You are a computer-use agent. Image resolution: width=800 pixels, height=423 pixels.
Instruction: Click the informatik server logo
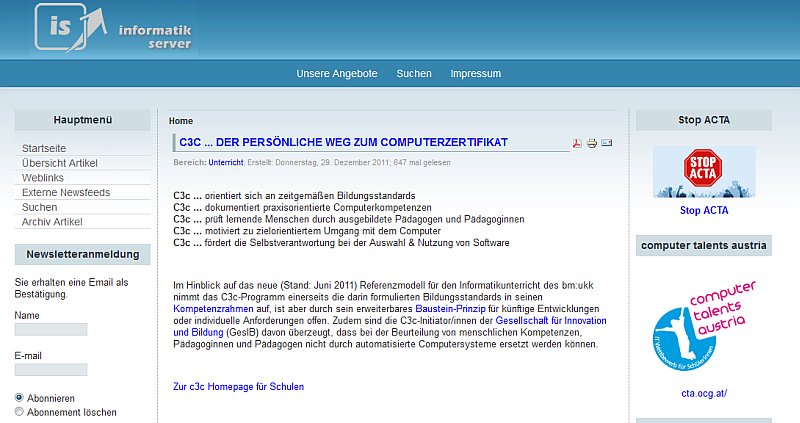pos(115,28)
